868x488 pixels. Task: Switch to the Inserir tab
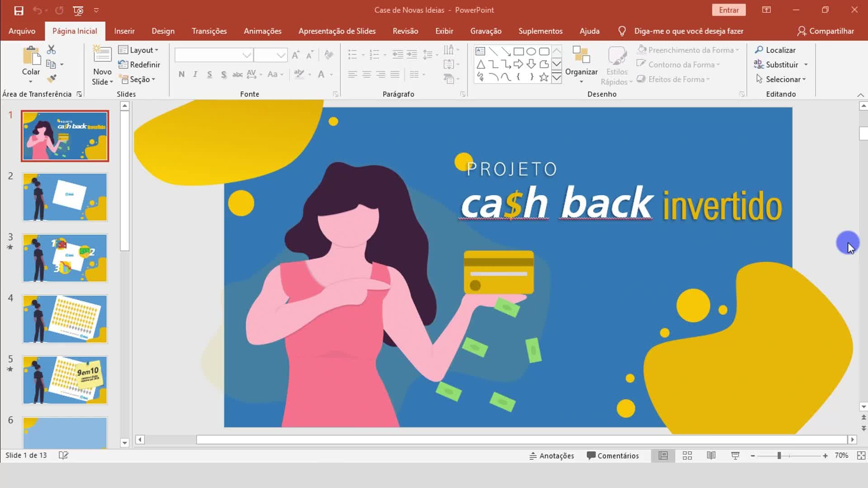124,31
